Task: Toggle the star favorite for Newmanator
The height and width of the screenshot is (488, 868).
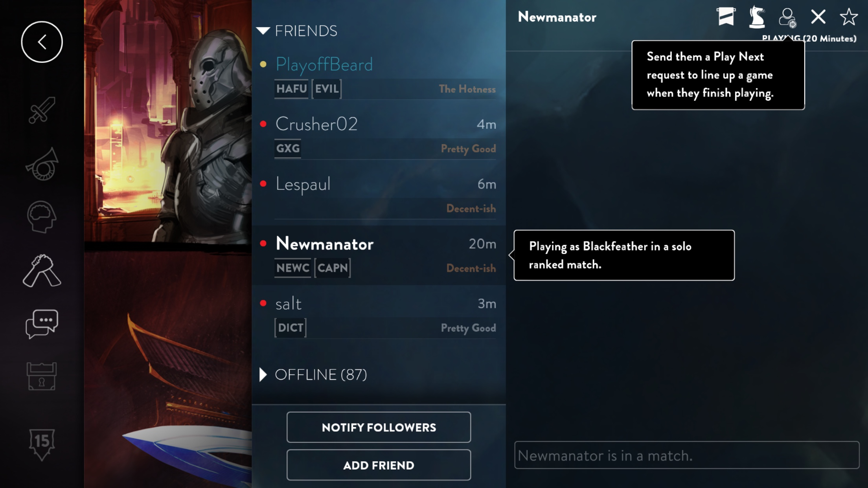Action: [849, 17]
